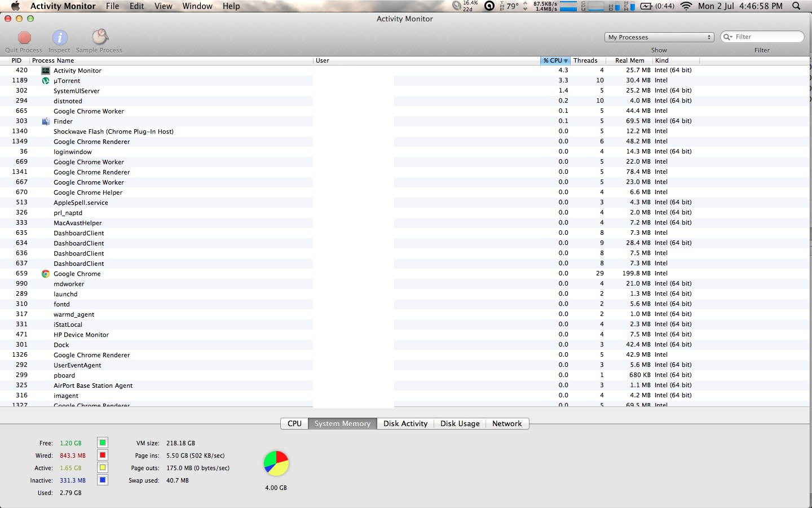Select the AirPort Base Station Agent row
Image resolution: width=812 pixels, height=508 pixels.
pyautogui.click(x=406, y=386)
